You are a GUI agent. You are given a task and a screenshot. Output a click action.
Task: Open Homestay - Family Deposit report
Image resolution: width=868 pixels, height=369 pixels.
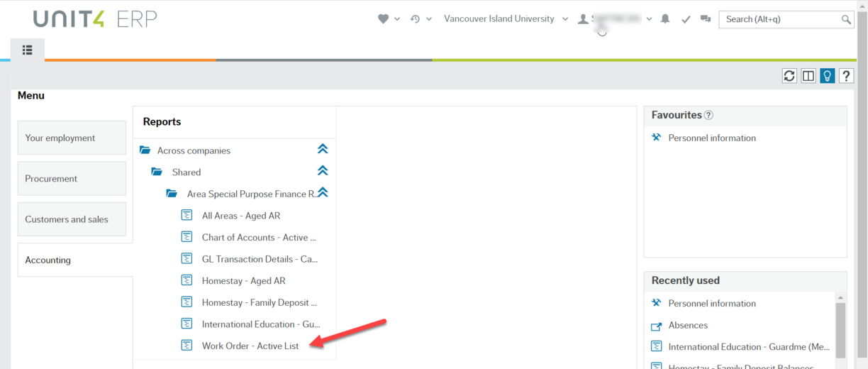(x=260, y=302)
